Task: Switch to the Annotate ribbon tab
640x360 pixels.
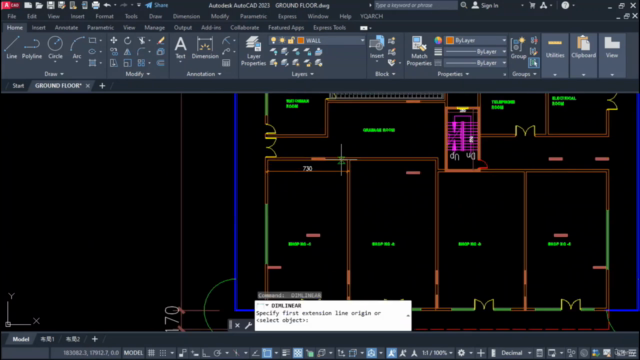Action: pos(66,27)
